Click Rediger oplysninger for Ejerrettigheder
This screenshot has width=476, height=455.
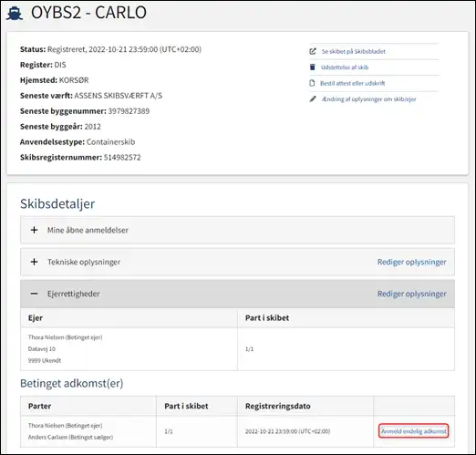click(x=412, y=294)
